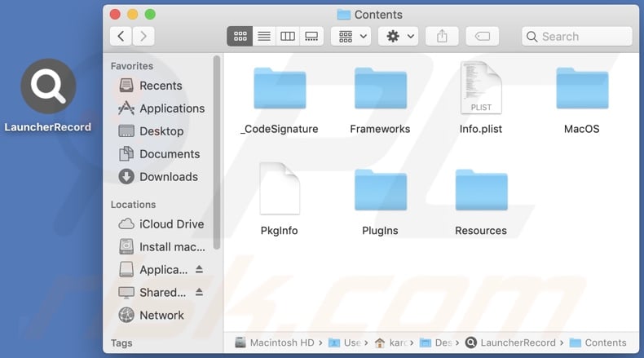644x358 pixels.
Task: Click Macintosh HD in the path bar
Action: [x=275, y=343]
